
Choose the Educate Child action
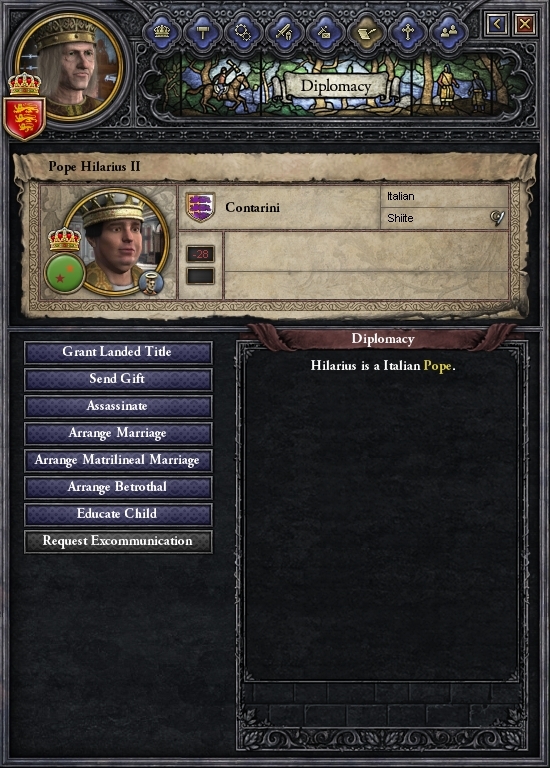(118, 514)
